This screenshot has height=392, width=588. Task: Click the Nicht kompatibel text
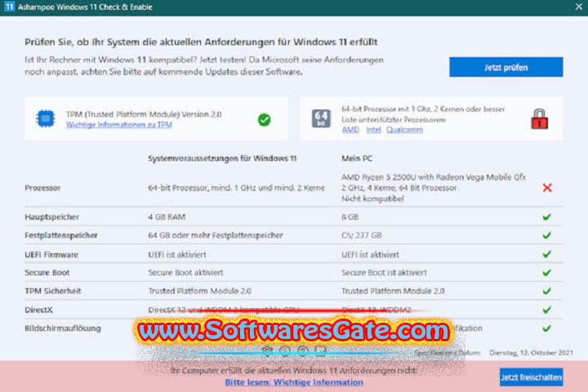372,198
